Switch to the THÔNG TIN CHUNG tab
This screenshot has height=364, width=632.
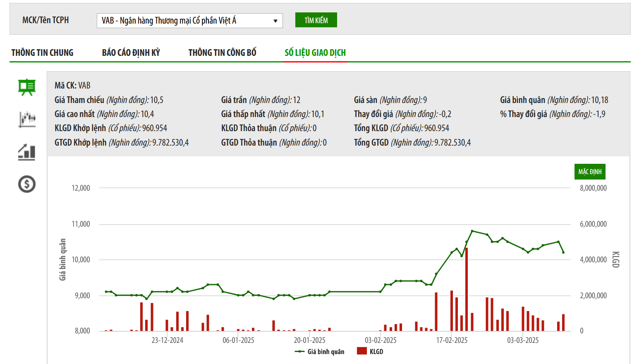coord(42,53)
